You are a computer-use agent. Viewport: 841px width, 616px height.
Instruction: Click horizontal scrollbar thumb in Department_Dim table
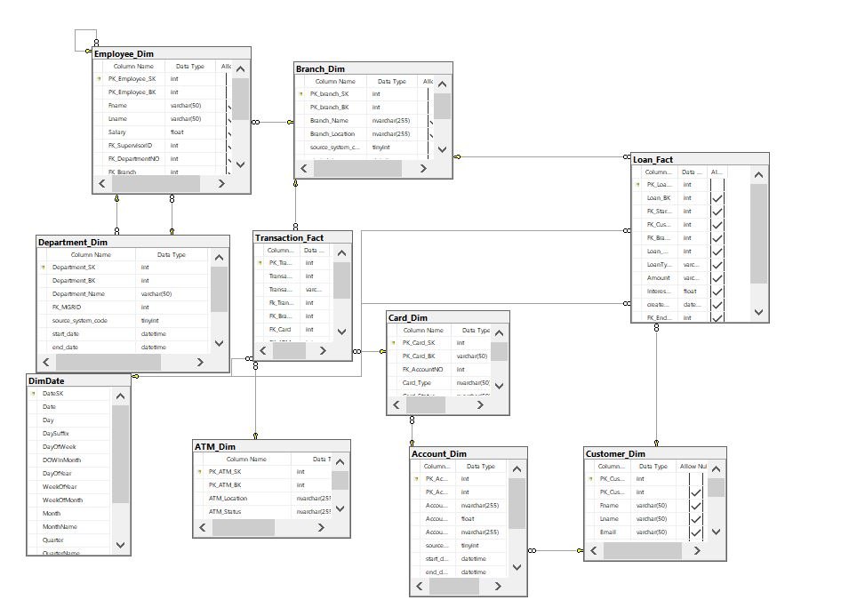click(x=108, y=363)
